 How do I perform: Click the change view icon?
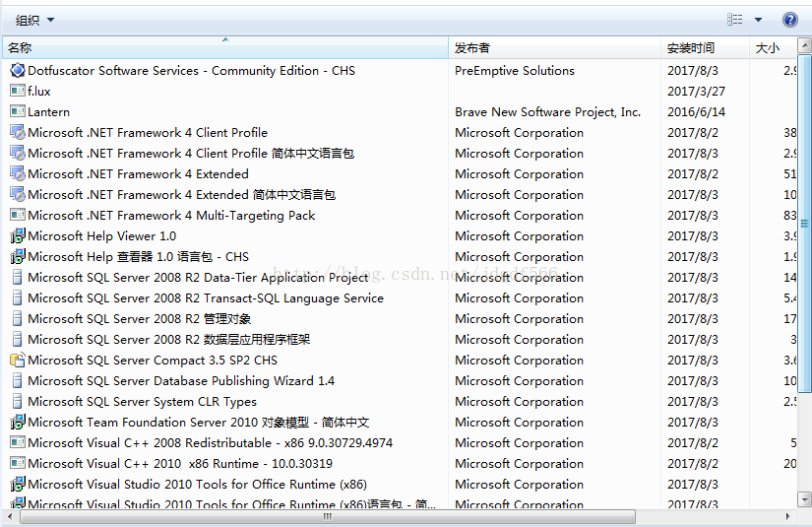point(734,20)
